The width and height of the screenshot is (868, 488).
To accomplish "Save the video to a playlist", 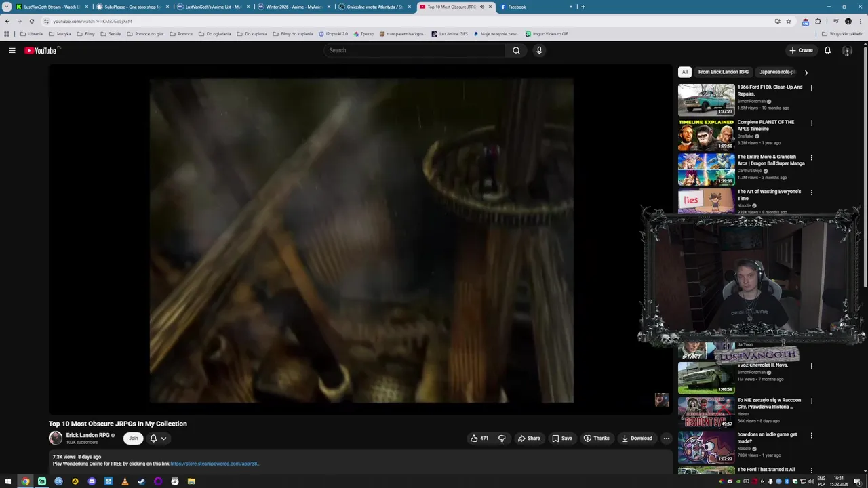I will pos(562,439).
